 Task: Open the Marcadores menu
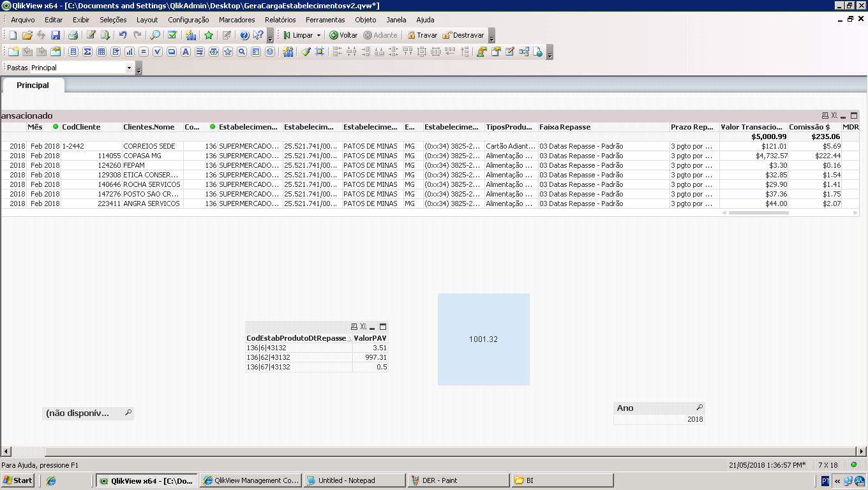click(237, 20)
